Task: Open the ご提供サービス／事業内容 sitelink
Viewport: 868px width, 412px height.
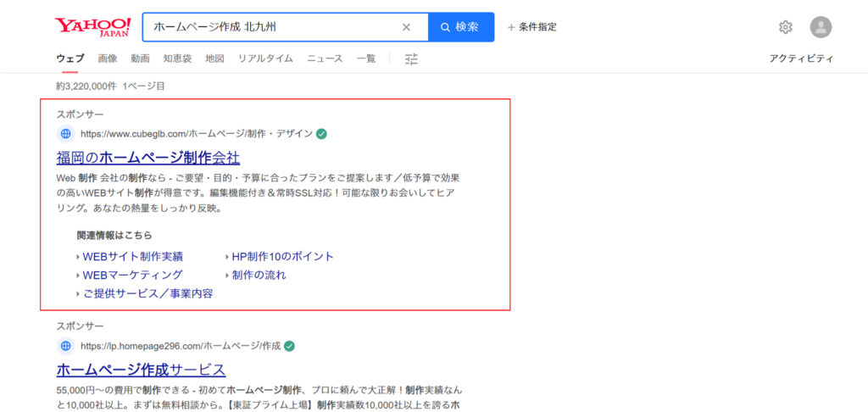Action: [147, 293]
